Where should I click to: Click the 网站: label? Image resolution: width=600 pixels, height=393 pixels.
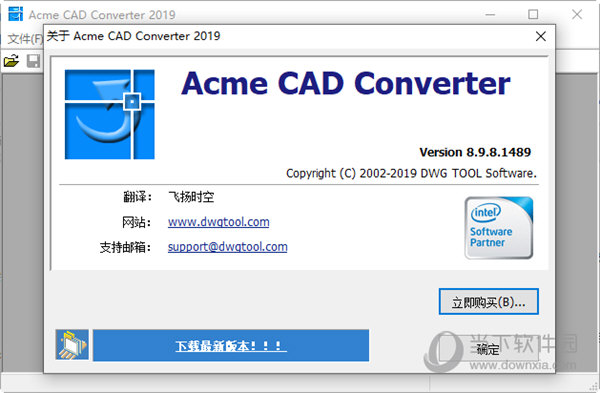point(137,222)
